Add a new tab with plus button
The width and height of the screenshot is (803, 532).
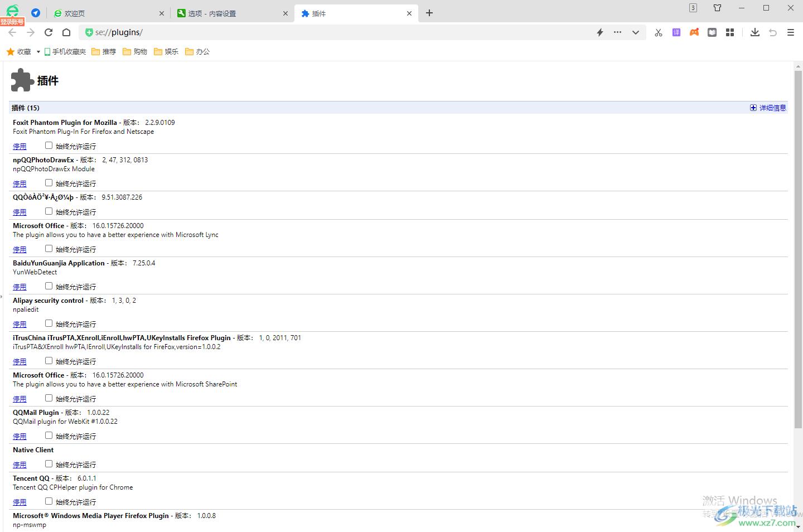[x=429, y=13]
